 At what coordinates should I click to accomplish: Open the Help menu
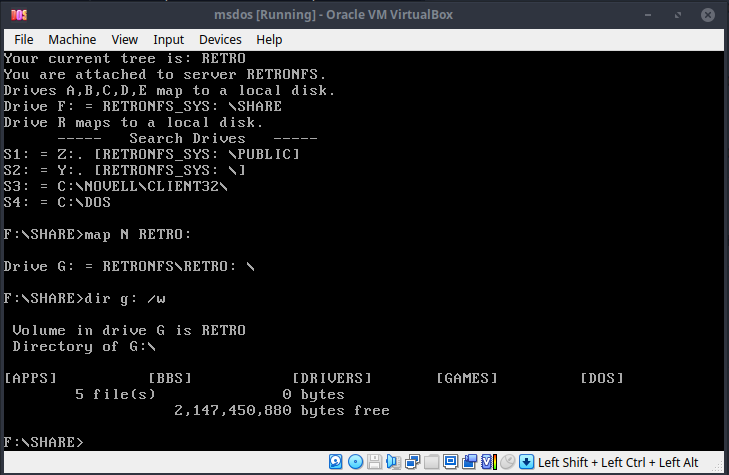[x=269, y=40]
